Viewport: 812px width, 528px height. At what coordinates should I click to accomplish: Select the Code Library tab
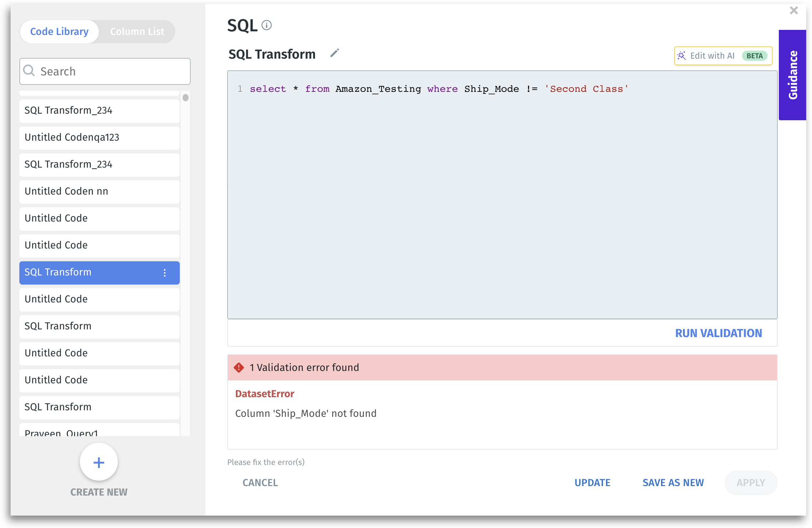[x=59, y=32]
